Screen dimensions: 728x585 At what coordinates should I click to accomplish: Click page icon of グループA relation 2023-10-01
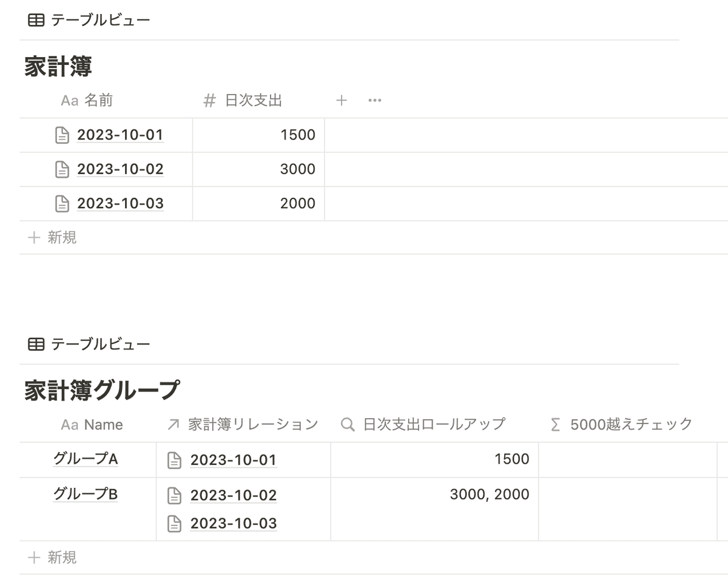coord(174,461)
